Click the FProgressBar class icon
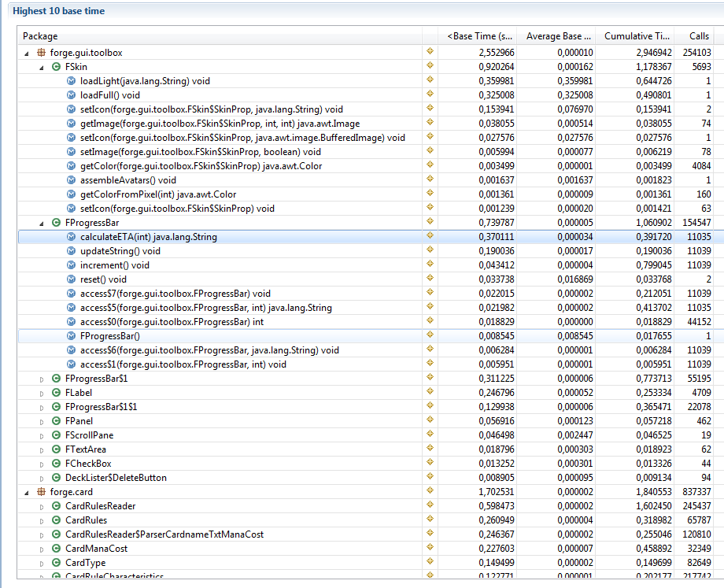 click(x=56, y=223)
